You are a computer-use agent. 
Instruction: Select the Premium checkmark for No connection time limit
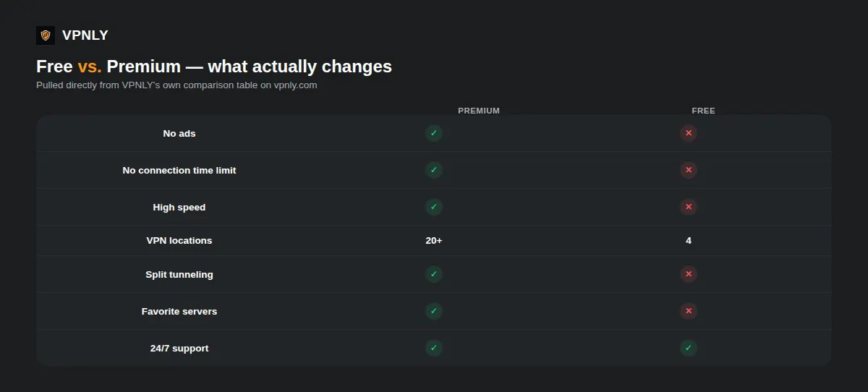[434, 170]
